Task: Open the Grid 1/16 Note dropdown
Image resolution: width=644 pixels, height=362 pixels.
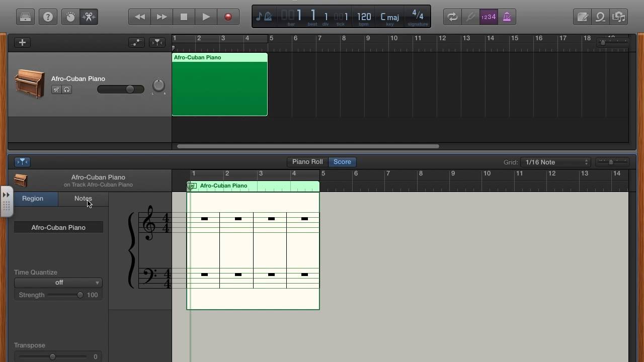Action: pyautogui.click(x=555, y=162)
